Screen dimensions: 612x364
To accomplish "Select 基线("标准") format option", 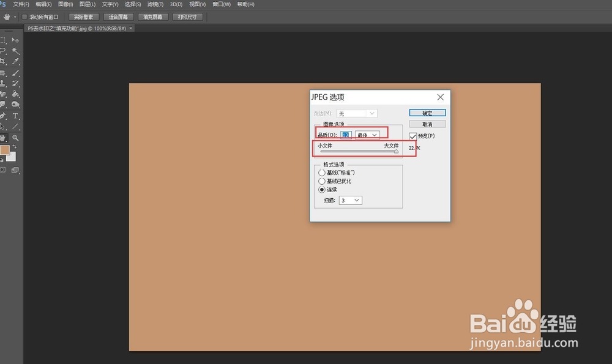I will (322, 173).
